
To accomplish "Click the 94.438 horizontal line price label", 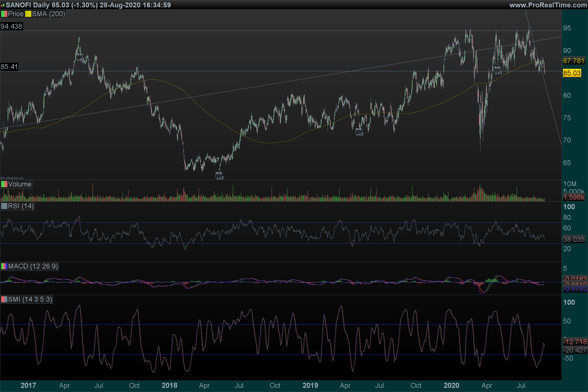I will pos(12,26).
